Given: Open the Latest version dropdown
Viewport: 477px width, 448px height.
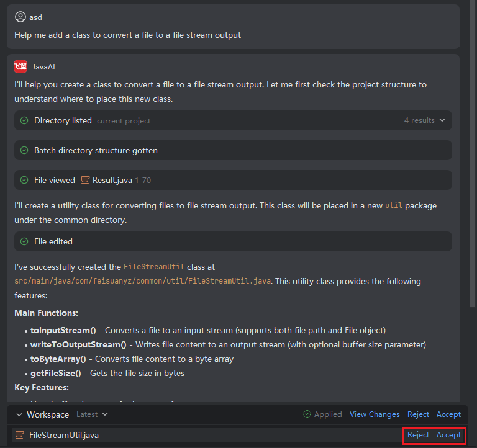Looking at the screenshot, I should click(x=92, y=414).
